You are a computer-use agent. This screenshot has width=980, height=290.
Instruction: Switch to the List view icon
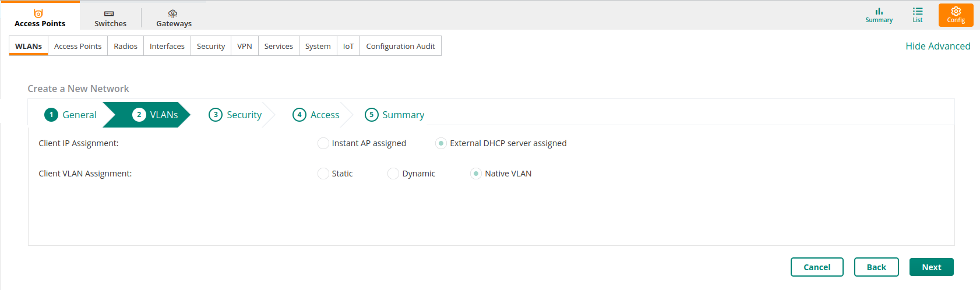coord(918,12)
